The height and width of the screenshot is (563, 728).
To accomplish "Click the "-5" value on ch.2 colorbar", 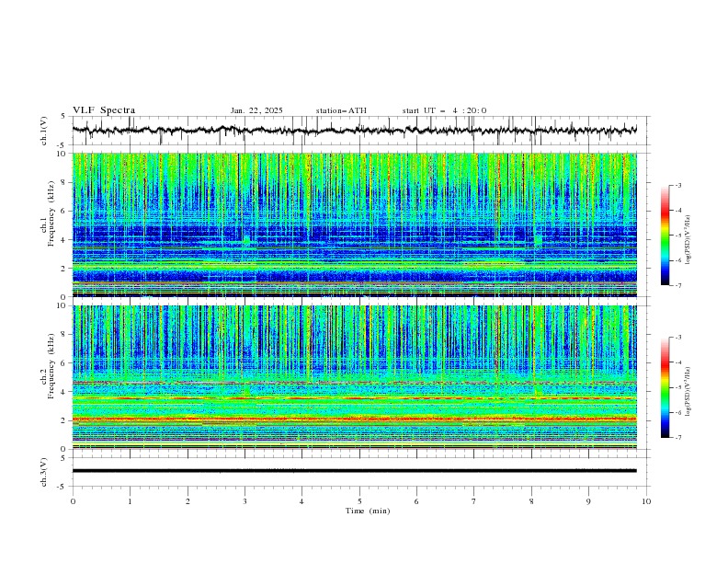I will click(677, 387).
